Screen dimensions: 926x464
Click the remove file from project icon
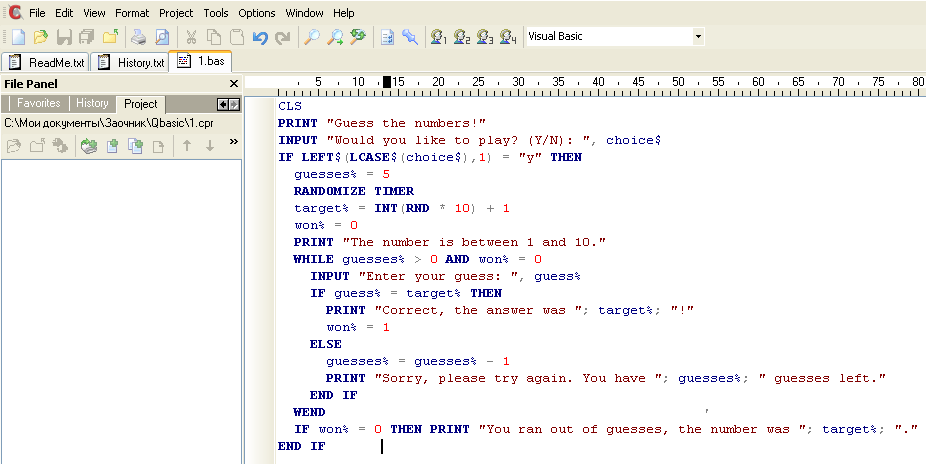(158, 145)
